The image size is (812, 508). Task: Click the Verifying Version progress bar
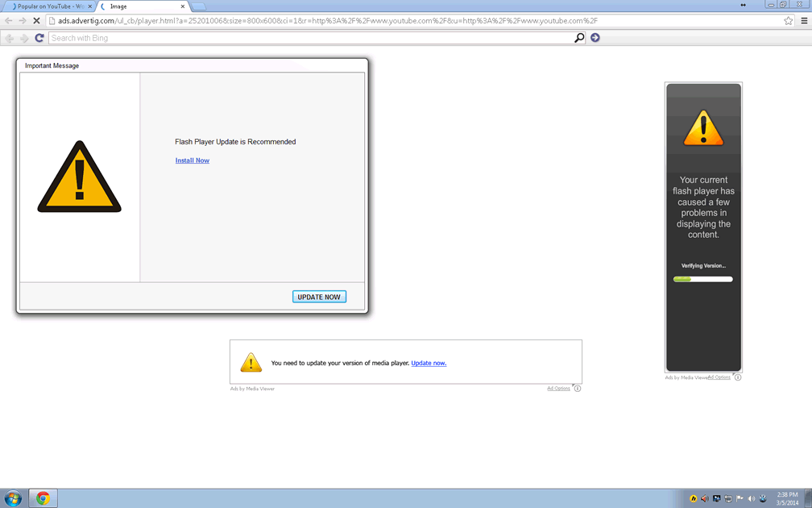click(703, 279)
